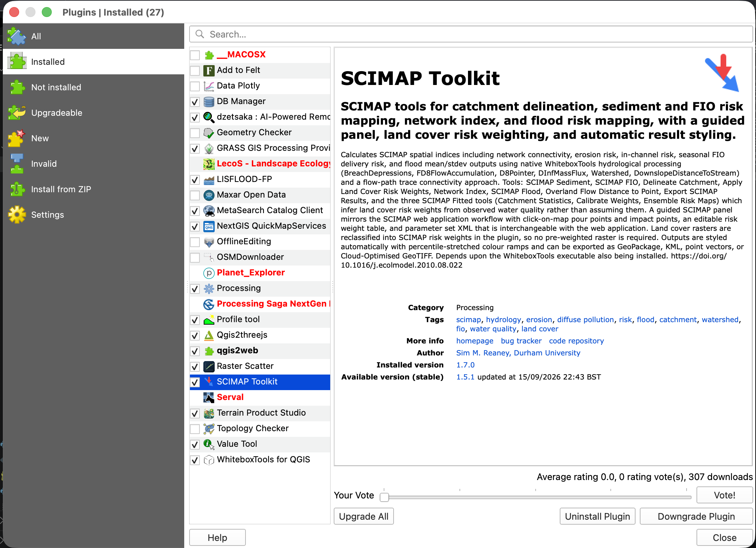Click the Terrain Product Studio icon
The image size is (756, 548).
coord(209,413)
